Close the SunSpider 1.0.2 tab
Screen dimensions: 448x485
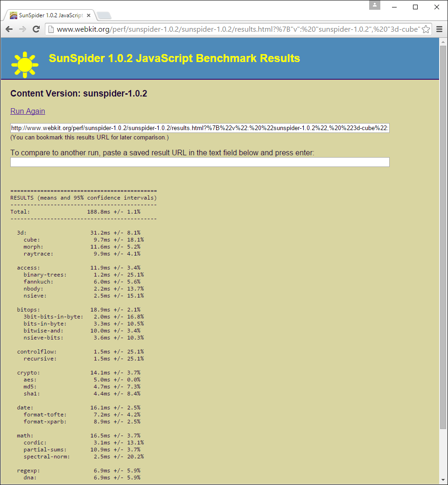tap(89, 15)
